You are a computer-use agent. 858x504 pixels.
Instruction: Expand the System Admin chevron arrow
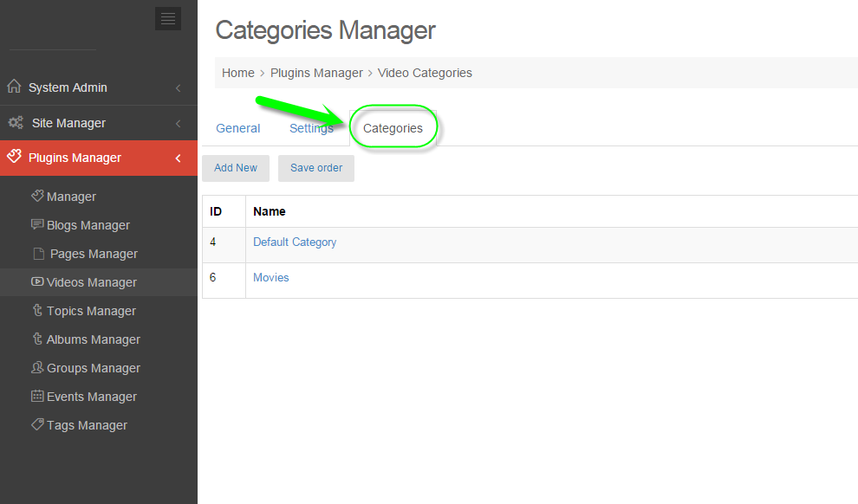tap(178, 87)
